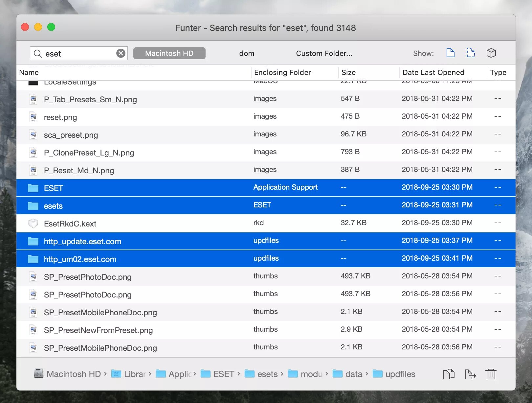
Task: Click http_update.eset.com folder icon
Action: coord(33,241)
